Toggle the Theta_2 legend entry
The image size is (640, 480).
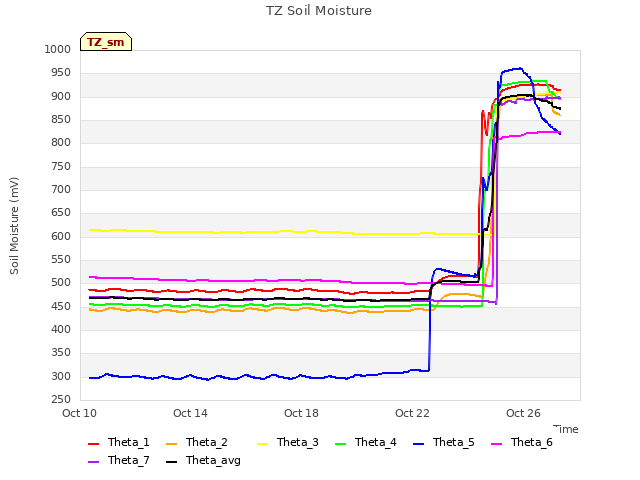(x=197, y=442)
